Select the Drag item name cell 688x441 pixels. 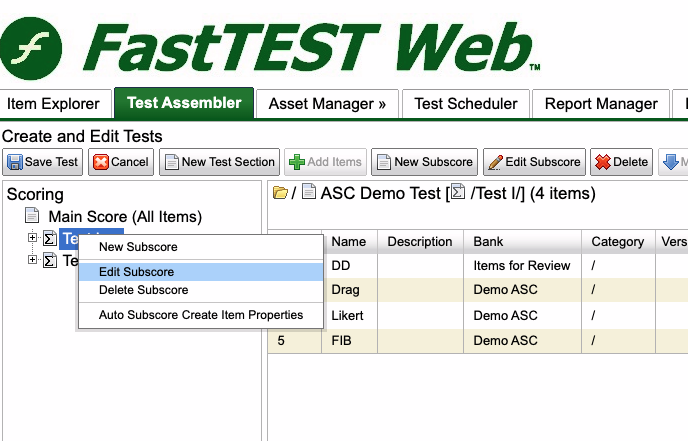349,290
